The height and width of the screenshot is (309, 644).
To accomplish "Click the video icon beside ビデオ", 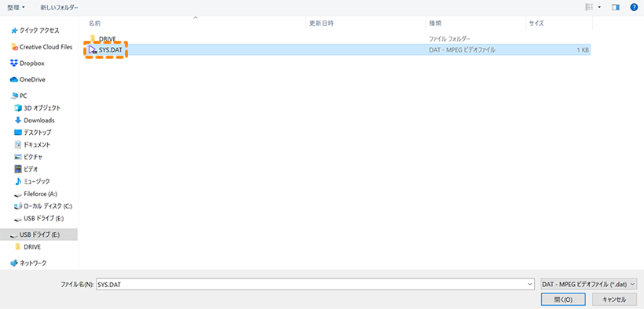I will (17, 169).
